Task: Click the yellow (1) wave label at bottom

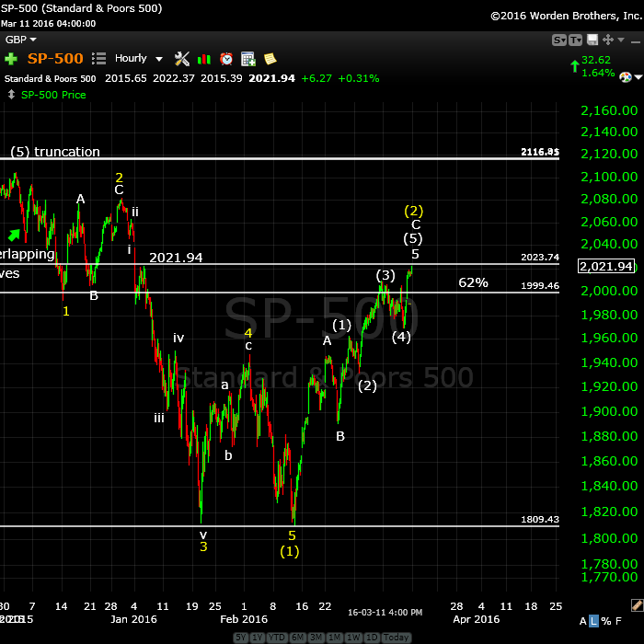Action: click(x=290, y=551)
